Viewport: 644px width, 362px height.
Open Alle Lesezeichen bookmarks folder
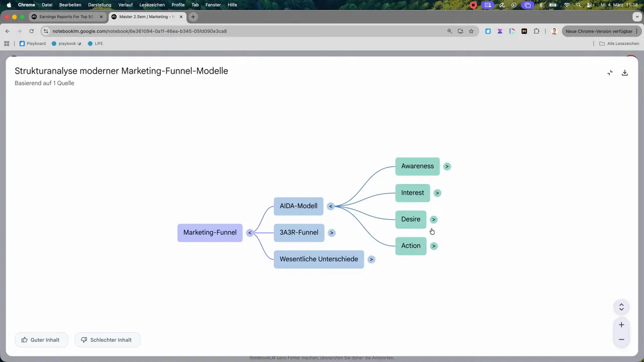pyautogui.click(x=619, y=44)
